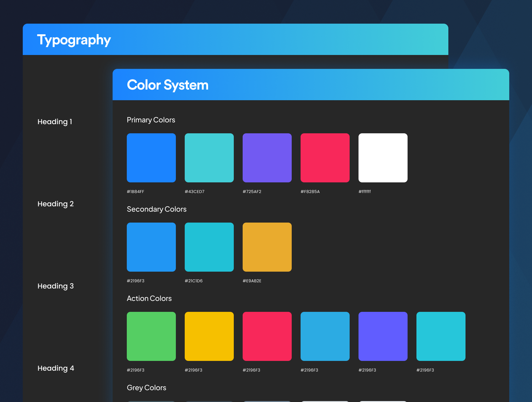Click the Secondary Colors section heading

coord(157,209)
